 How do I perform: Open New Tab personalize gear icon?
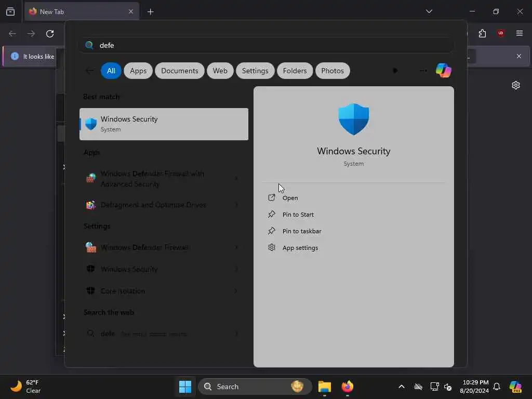516,85
